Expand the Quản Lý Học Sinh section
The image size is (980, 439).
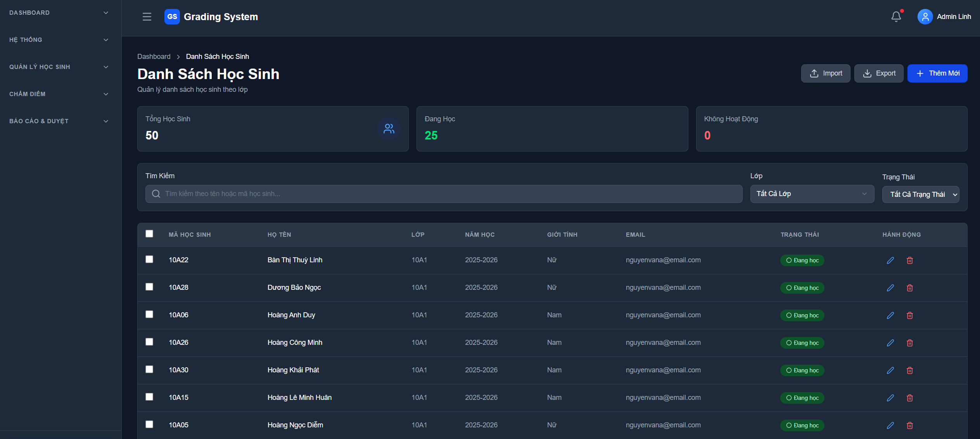click(x=58, y=67)
